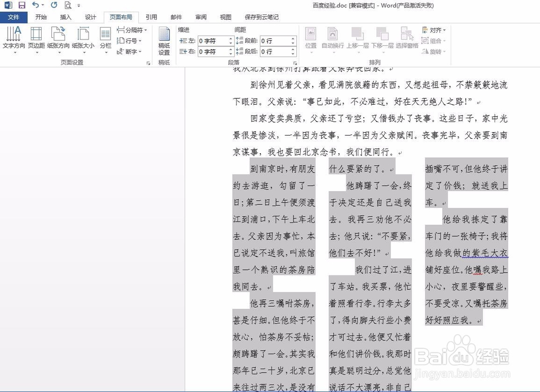
Task: Switch to the 引用 tab
Action: pos(151,17)
